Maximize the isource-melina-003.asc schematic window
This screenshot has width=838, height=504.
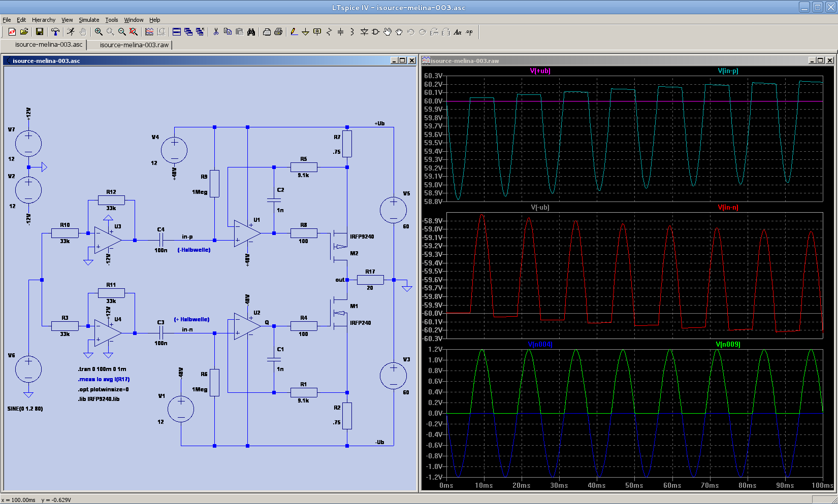403,60
